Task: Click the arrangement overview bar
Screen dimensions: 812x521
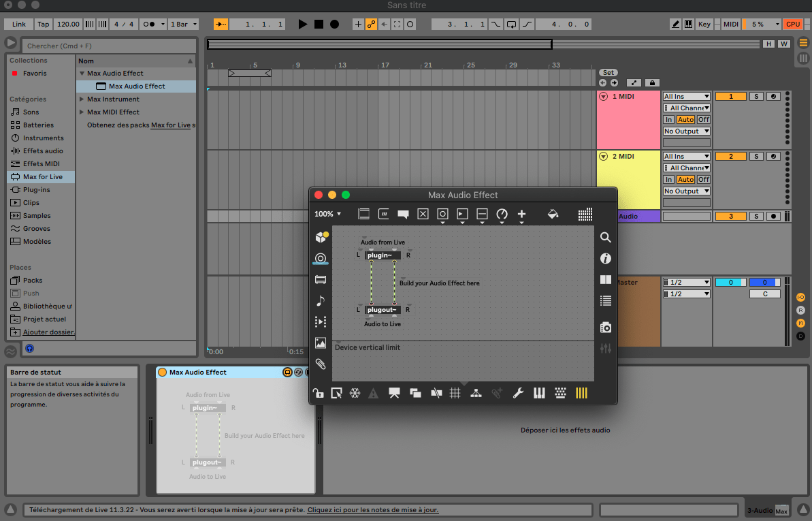Action: coord(380,44)
